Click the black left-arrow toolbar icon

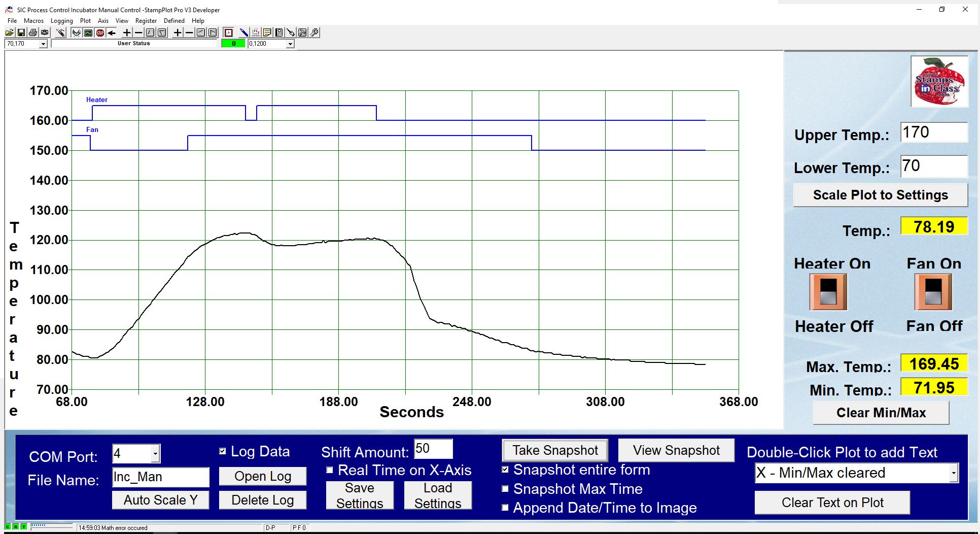tap(112, 32)
